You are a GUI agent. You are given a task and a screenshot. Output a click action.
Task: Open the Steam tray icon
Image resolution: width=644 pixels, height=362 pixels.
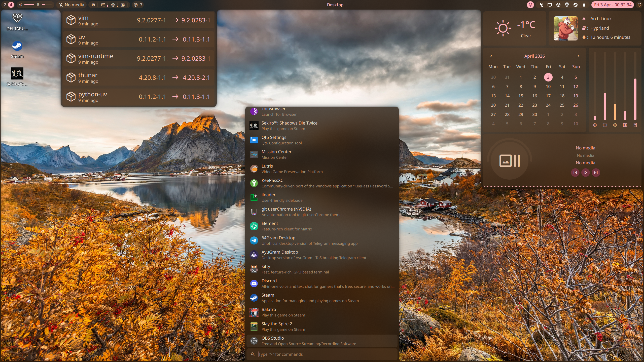pyautogui.click(x=576, y=5)
